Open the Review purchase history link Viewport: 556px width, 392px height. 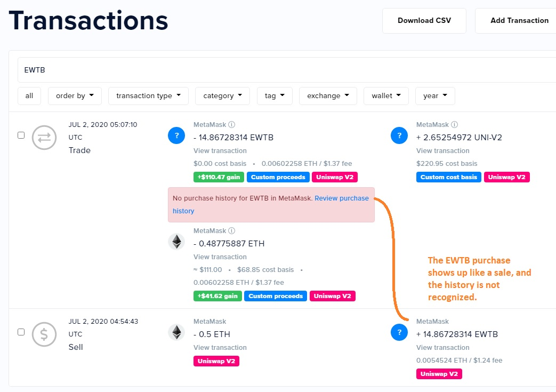(x=271, y=205)
